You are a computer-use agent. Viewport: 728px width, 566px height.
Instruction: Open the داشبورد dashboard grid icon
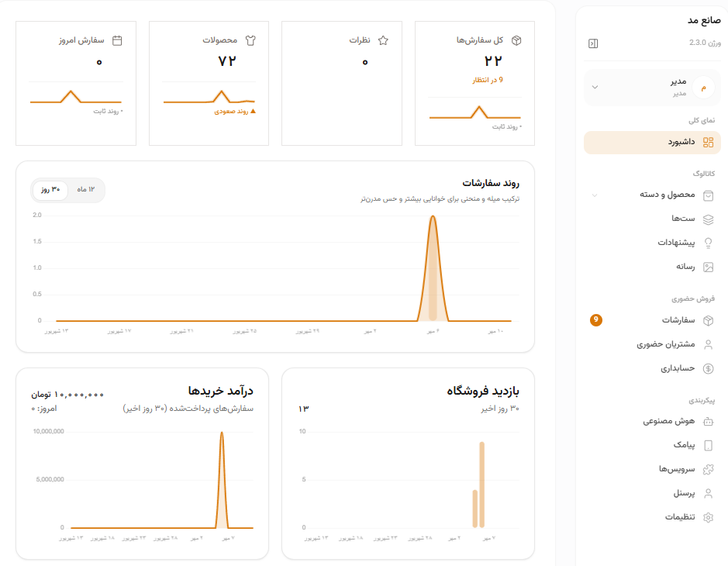tap(708, 142)
